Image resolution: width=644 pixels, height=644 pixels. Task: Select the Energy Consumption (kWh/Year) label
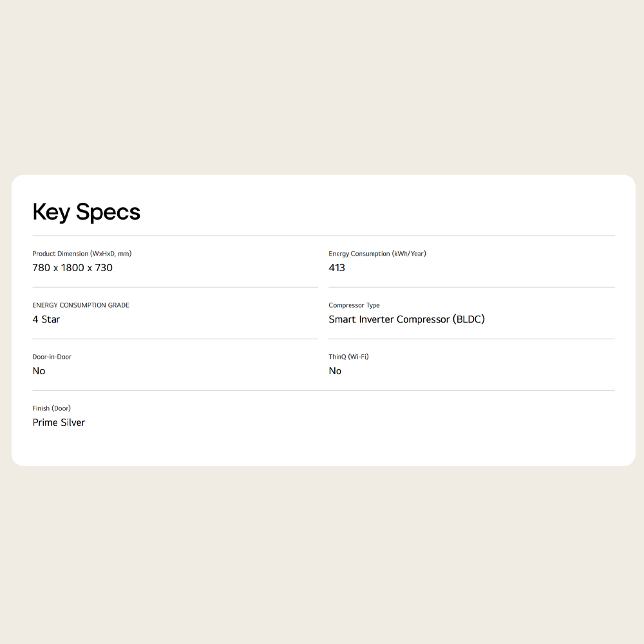click(x=377, y=254)
